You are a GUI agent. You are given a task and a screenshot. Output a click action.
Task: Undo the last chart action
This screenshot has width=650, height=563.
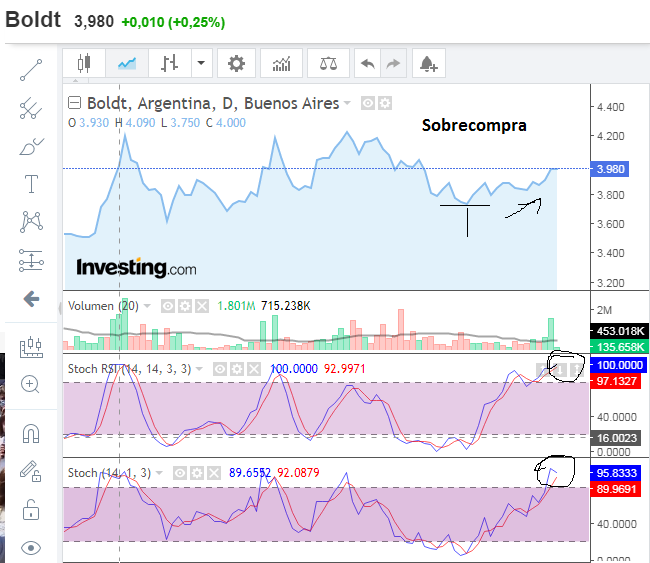click(x=367, y=63)
